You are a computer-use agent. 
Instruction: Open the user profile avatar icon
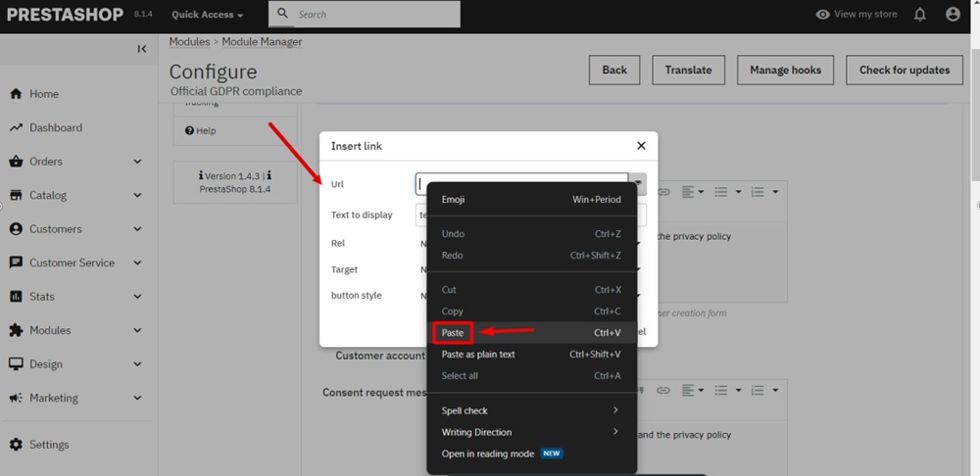pyautogui.click(x=953, y=14)
